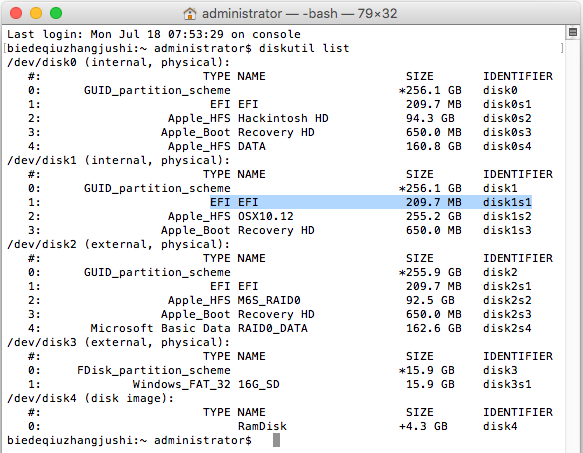Click the highlighted disk1s1 EFI row
The height and width of the screenshot is (453, 583).
(371, 202)
